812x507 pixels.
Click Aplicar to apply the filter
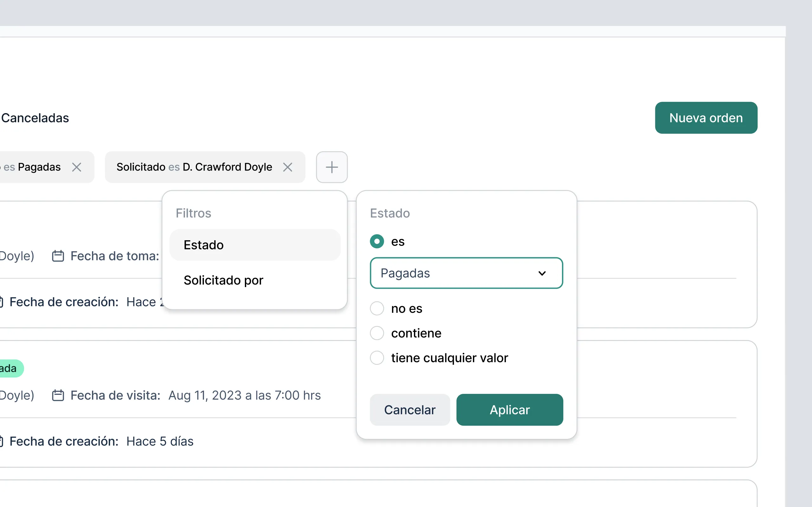point(509,410)
